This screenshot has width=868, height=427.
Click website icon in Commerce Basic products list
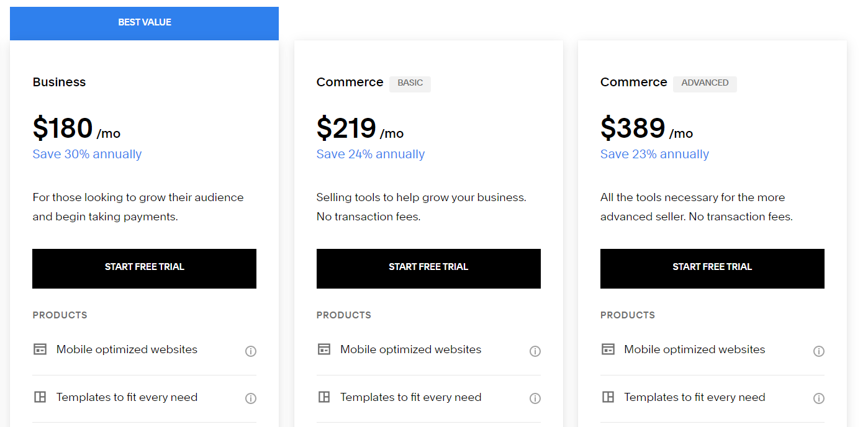(323, 349)
